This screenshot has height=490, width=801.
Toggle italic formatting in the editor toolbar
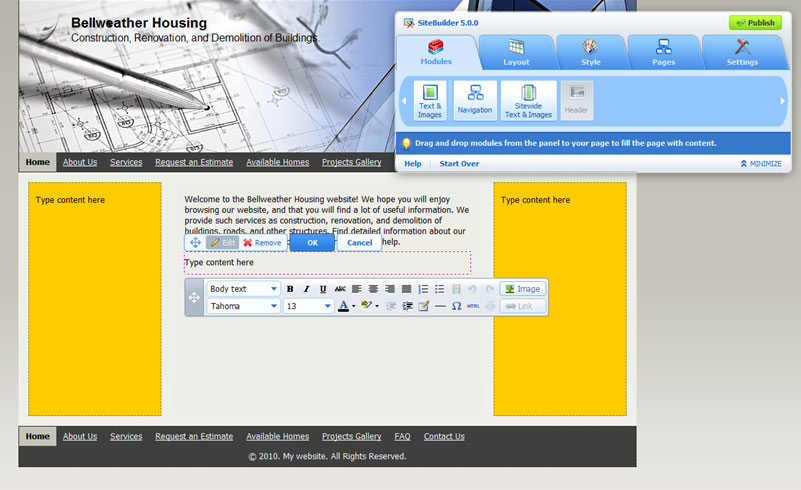(x=306, y=289)
